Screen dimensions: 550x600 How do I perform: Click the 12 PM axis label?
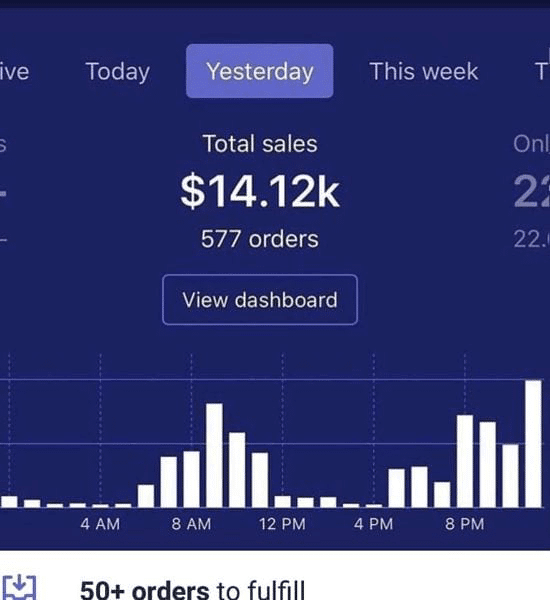[x=282, y=524]
